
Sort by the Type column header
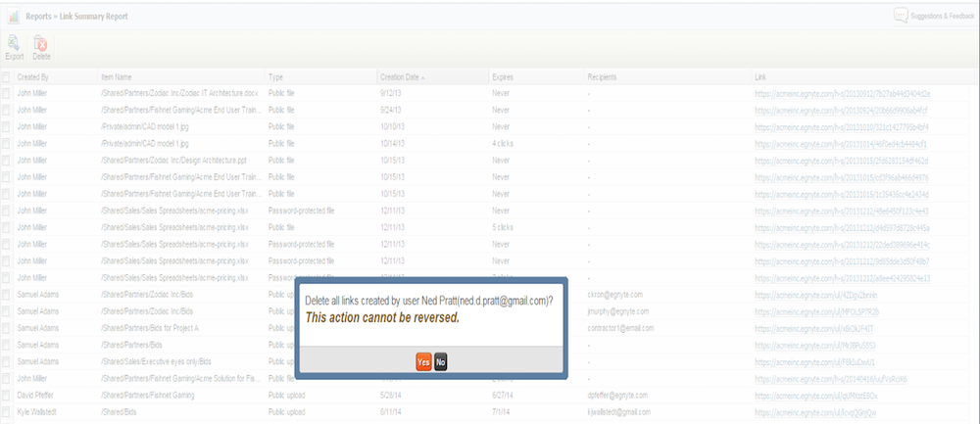(x=275, y=77)
